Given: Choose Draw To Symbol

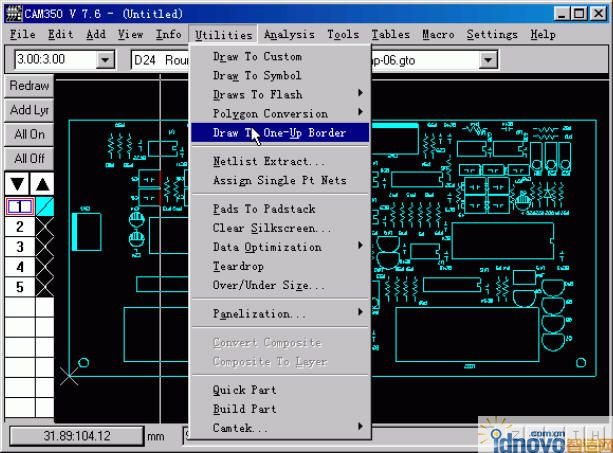Looking at the screenshot, I should coord(280,75).
